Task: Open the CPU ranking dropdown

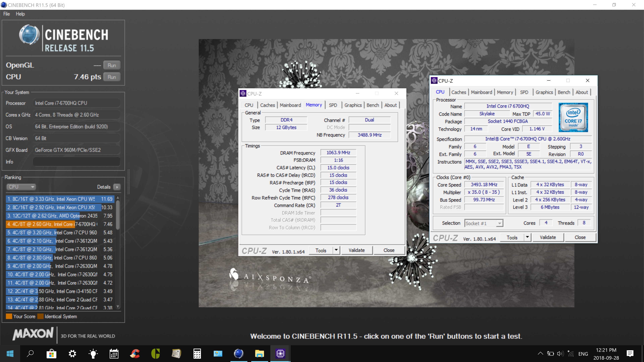Action: 21,187
